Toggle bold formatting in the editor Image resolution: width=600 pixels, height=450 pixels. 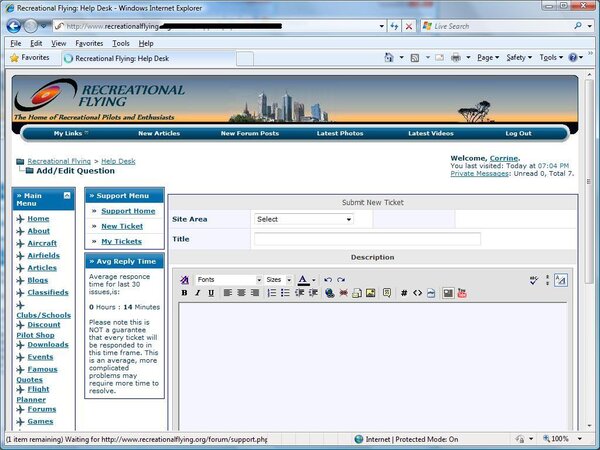click(x=184, y=293)
